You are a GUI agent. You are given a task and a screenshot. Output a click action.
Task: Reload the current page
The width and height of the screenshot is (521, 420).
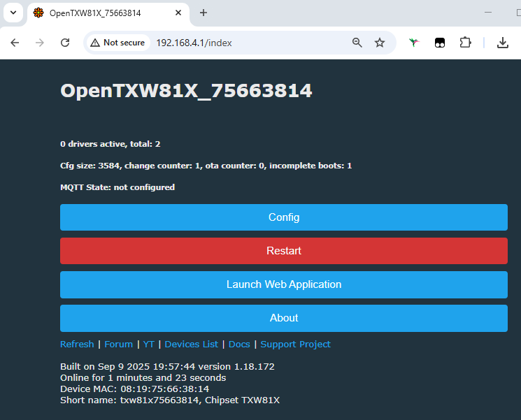(x=65, y=43)
